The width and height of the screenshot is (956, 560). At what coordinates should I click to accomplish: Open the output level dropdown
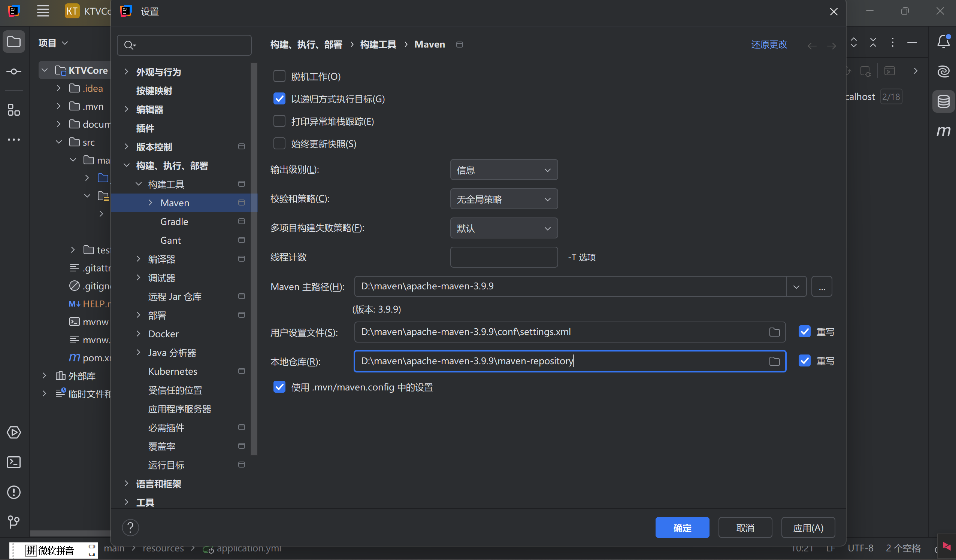(x=503, y=170)
